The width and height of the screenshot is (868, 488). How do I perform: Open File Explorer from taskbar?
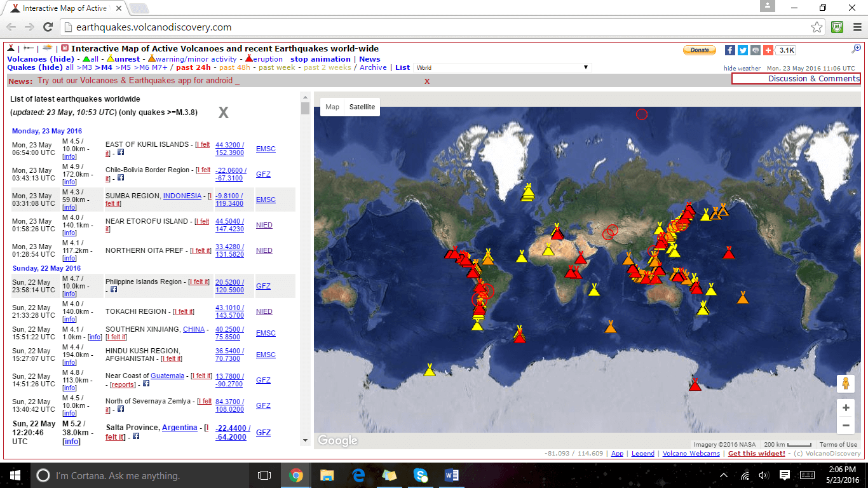click(327, 475)
